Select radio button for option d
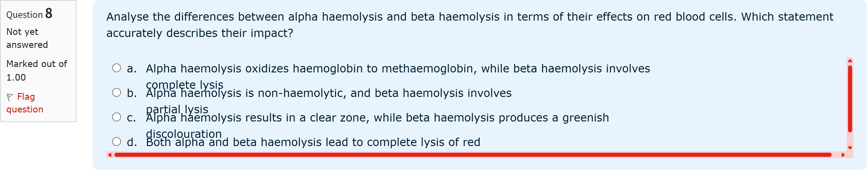This screenshot has width=868, height=170. tap(117, 142)
